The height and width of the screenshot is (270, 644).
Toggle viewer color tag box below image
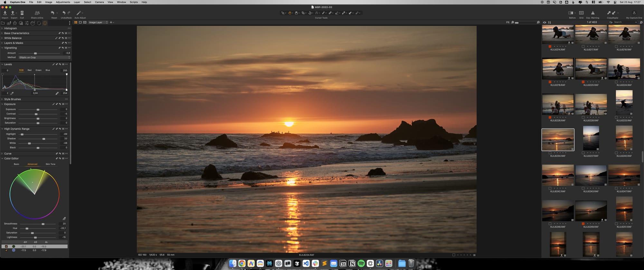[454, 255]
